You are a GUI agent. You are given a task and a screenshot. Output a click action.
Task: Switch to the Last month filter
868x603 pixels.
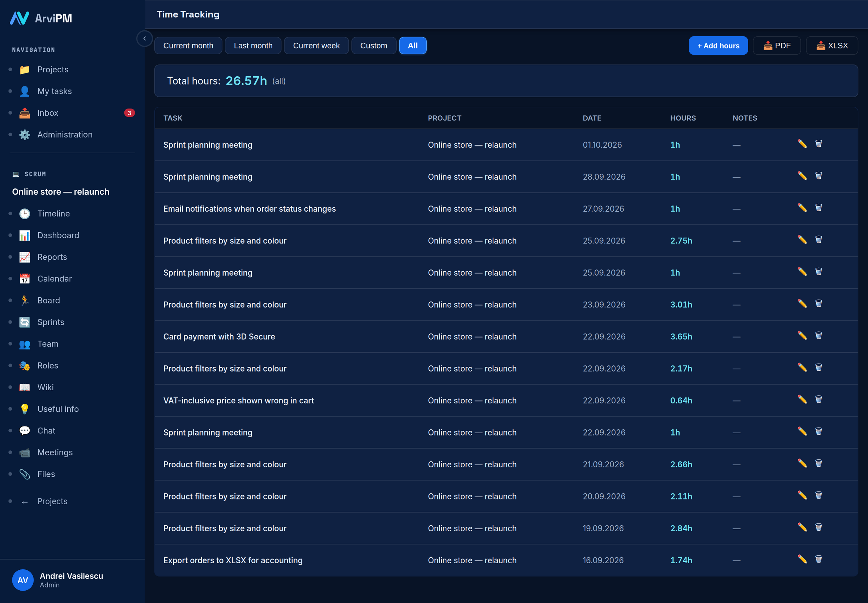tap(253, 46)
